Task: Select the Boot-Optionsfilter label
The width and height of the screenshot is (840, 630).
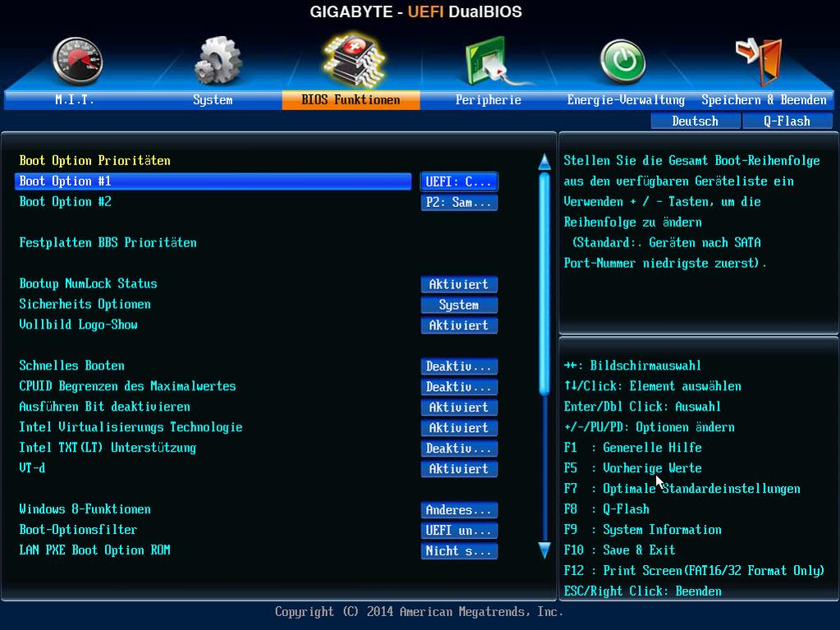Action: point(78,530)
